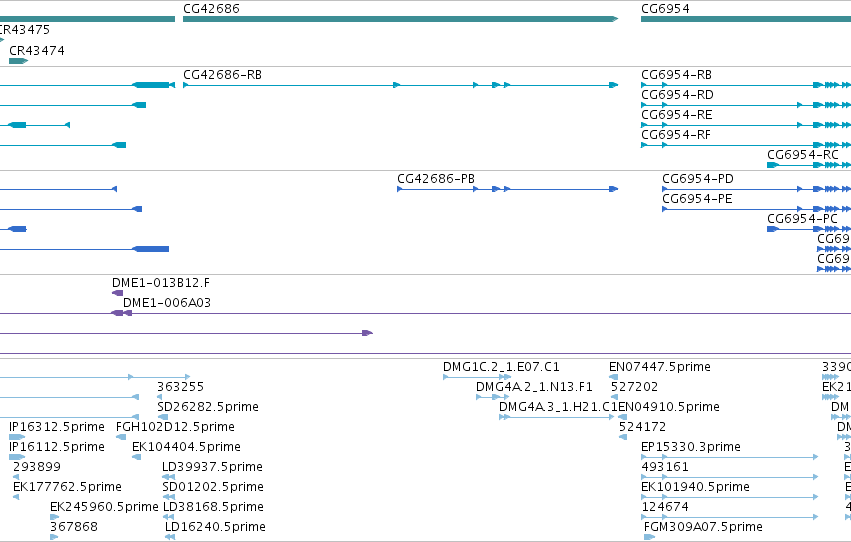Screen dimensions: 851x542
Task: Select the EN07447.5prime EST label
Action: click(x=659, y=367)
